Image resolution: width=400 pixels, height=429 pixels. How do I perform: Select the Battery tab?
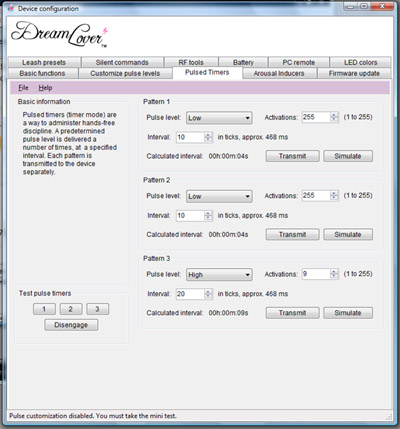[x=243, y=62]
